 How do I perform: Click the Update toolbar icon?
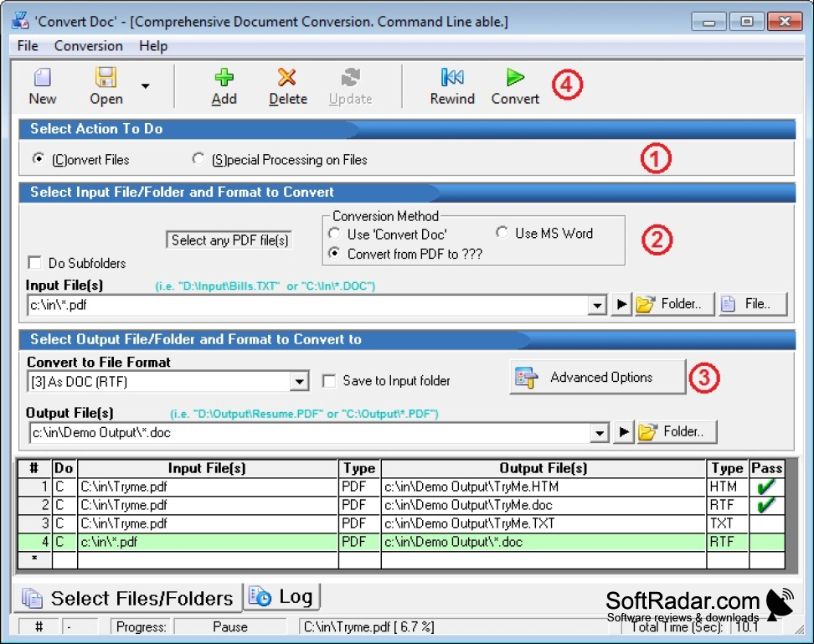tap(350, 77)
